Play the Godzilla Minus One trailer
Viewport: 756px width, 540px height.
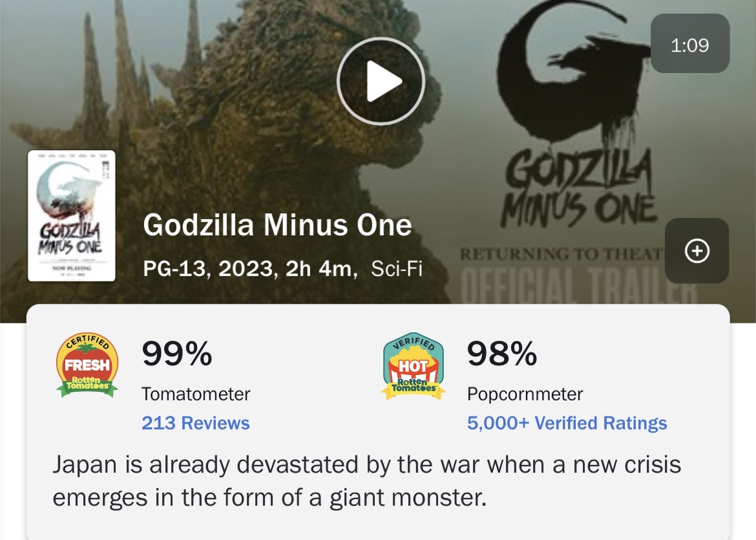[381, 81]
